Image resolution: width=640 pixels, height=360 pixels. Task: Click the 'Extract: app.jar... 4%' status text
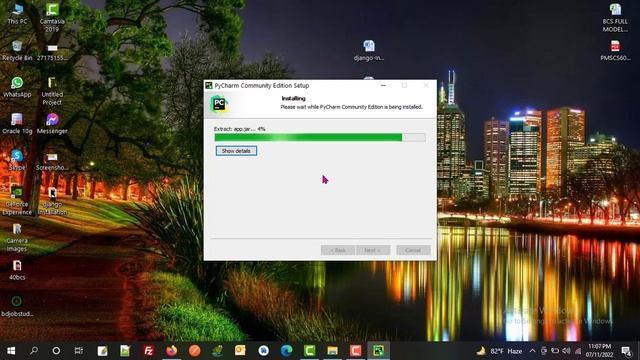[240, 129]
